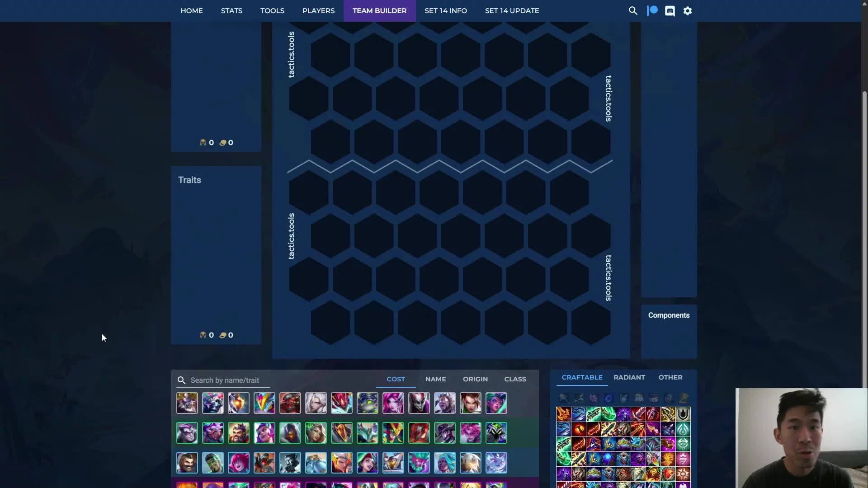Open the STATS menu
Screen dimensions: 868x488
231,10
